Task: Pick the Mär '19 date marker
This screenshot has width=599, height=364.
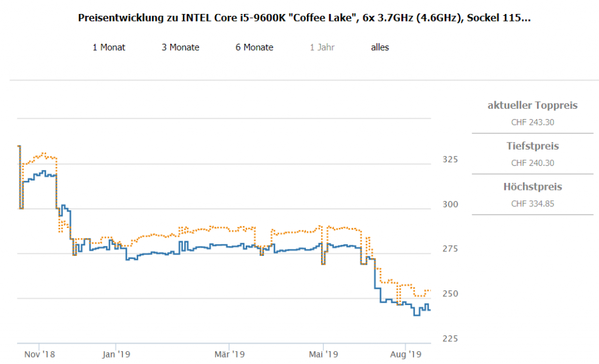Action: (229, 354)
